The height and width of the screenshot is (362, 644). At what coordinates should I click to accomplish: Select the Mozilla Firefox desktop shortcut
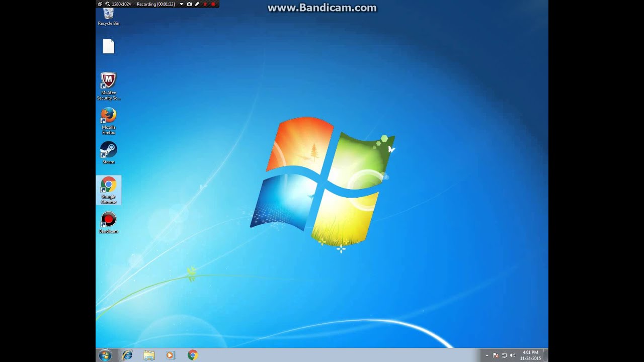108,121
